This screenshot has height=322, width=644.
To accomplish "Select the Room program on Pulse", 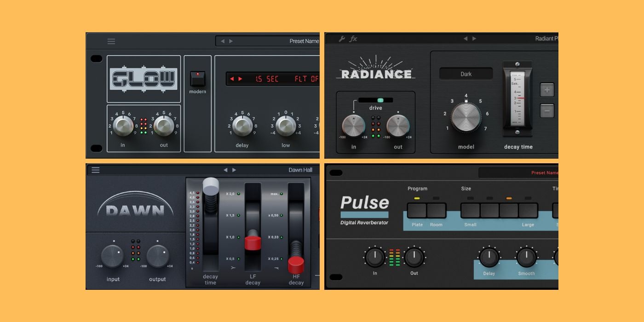I will click(435, 209).
